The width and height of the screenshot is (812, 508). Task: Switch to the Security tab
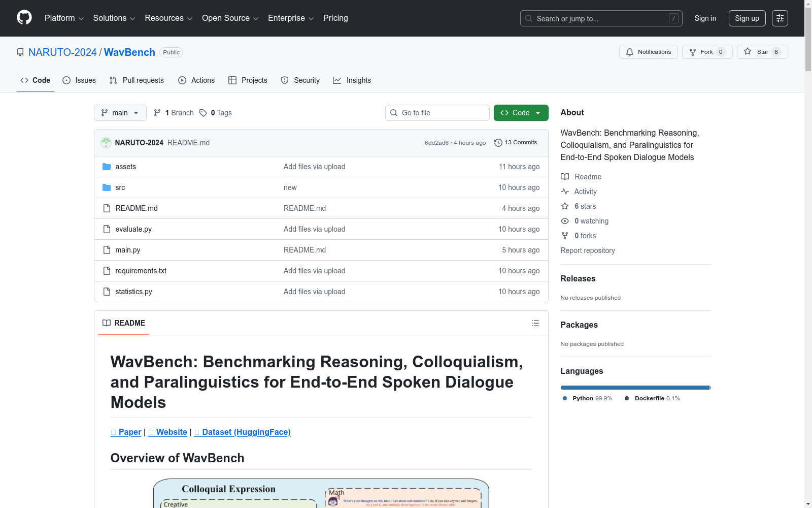[300, 80]
